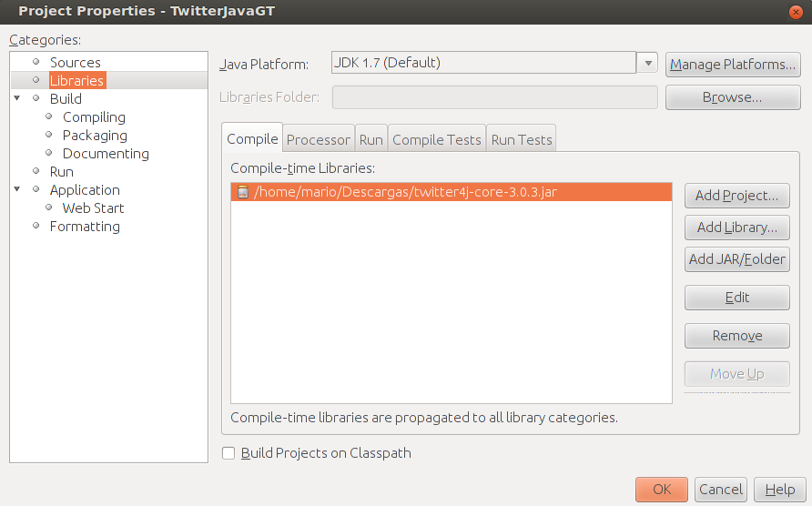Viewport: 812px width, 506px height.
Task: Click Add Project button
Action: [737, 196]
